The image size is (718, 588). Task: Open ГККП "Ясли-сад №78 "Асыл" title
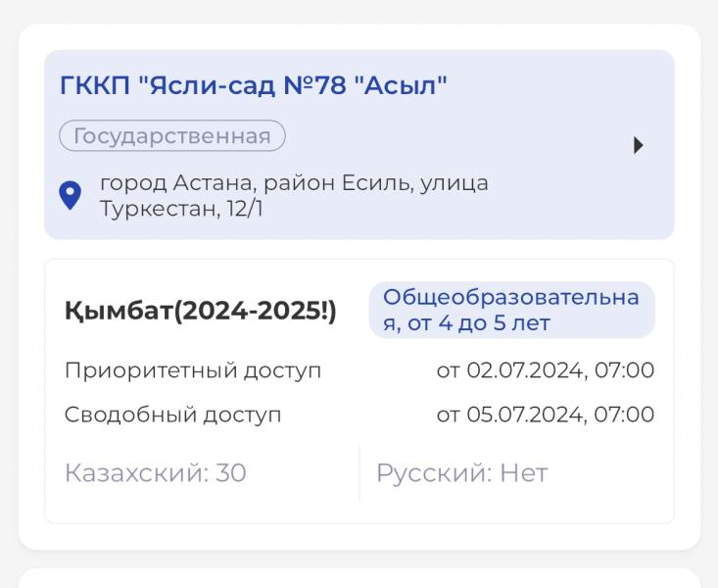(x=254, y=85)
